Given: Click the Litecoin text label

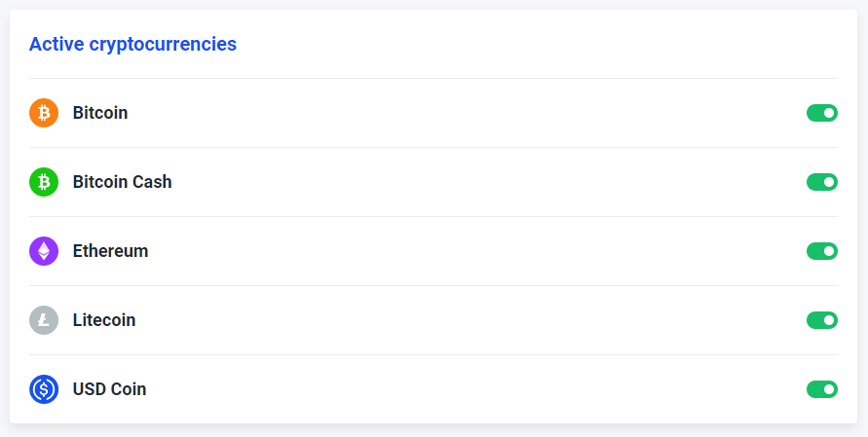Looking at the screenshot, I should click(x=104, y=320).
